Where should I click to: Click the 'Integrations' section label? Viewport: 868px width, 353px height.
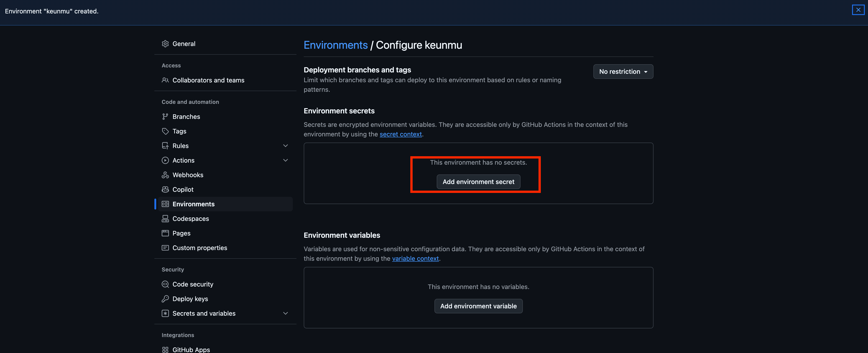pyautogui.click(x=178, y=335)
